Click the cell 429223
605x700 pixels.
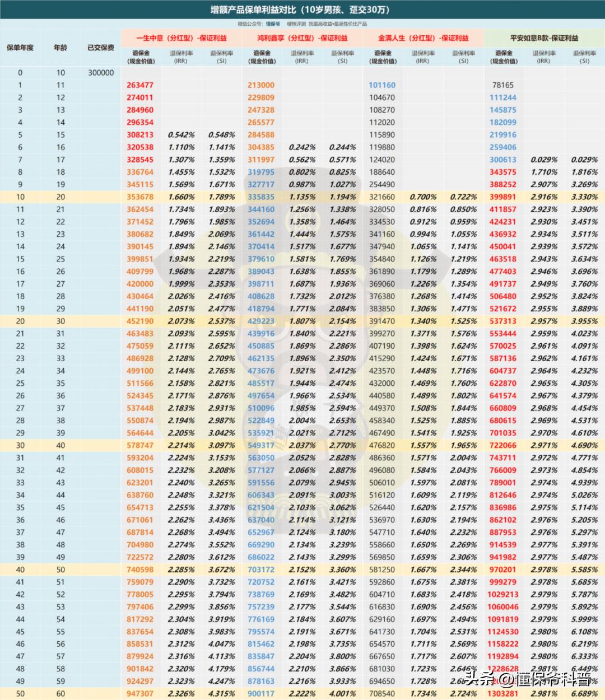(x=261, y=321)
